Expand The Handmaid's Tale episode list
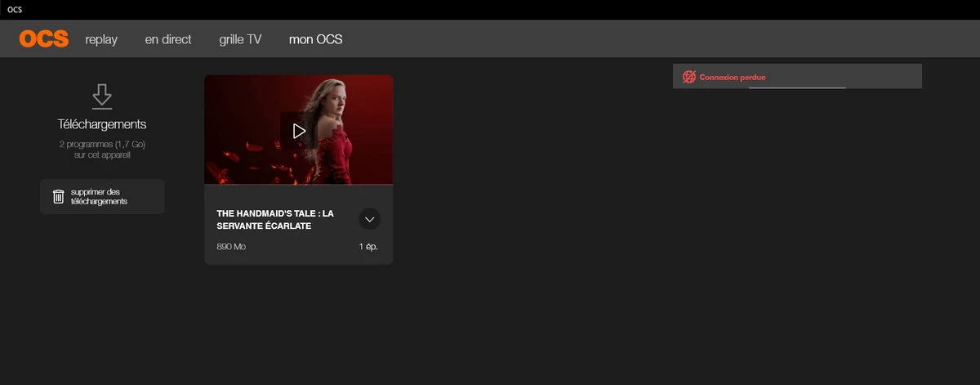Viewport: 980px width, 385px height. click(x=369, y=219)
